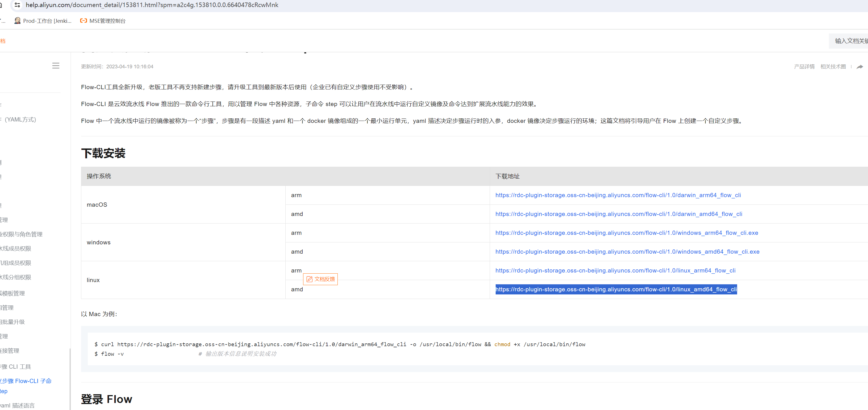Open 接管理 sidebar entry
The width and height of the screenshot is (868, 410).
click(10, 351)
